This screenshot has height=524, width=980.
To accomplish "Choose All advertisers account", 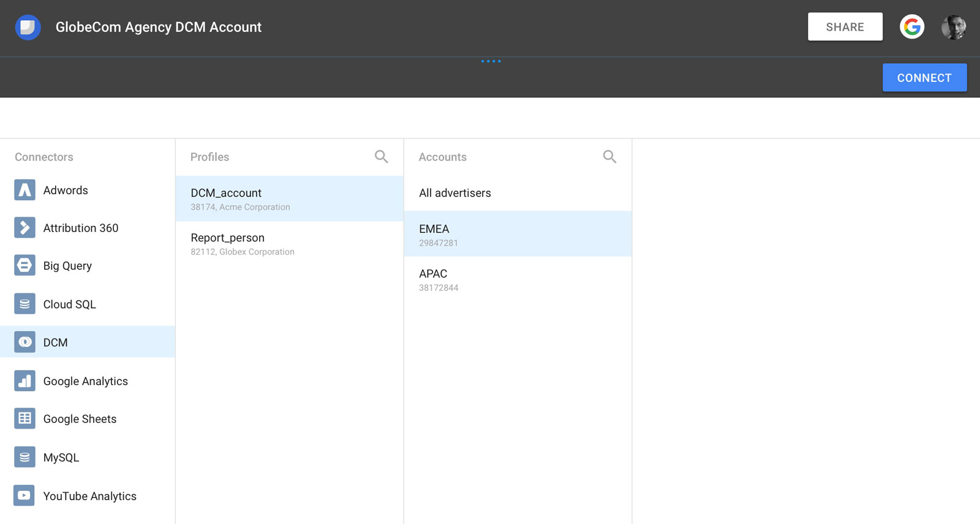I will tap(518, 193).
